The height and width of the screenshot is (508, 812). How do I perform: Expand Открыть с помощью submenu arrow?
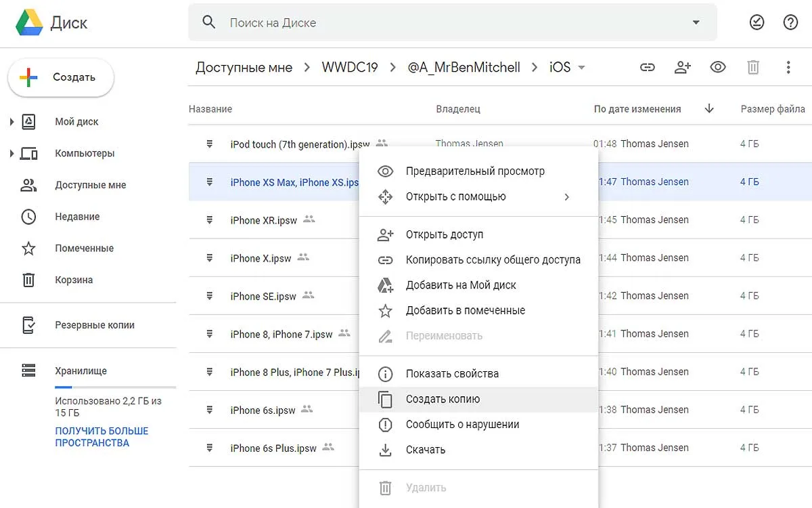pyautogui.click(x=567, y=197)
